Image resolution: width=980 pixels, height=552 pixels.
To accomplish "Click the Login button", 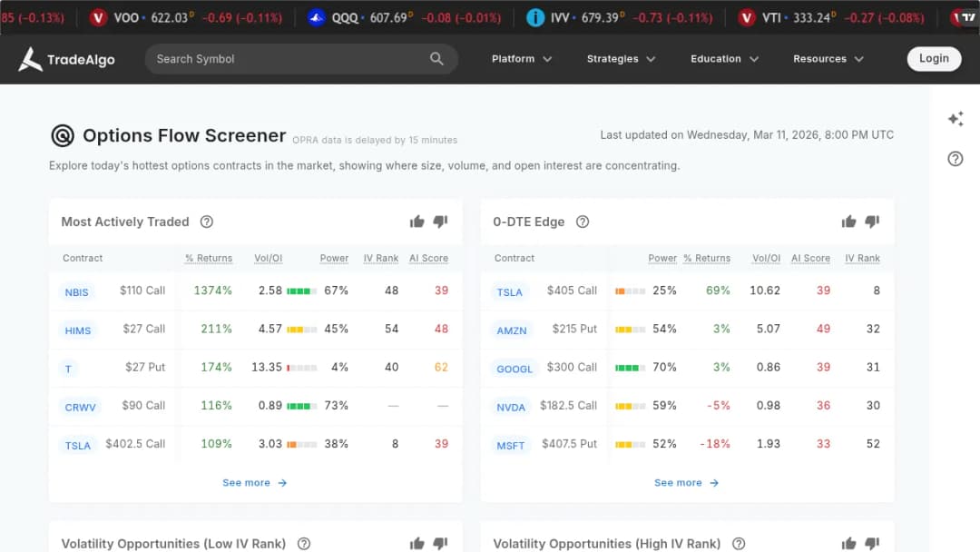I will [935, 59].
